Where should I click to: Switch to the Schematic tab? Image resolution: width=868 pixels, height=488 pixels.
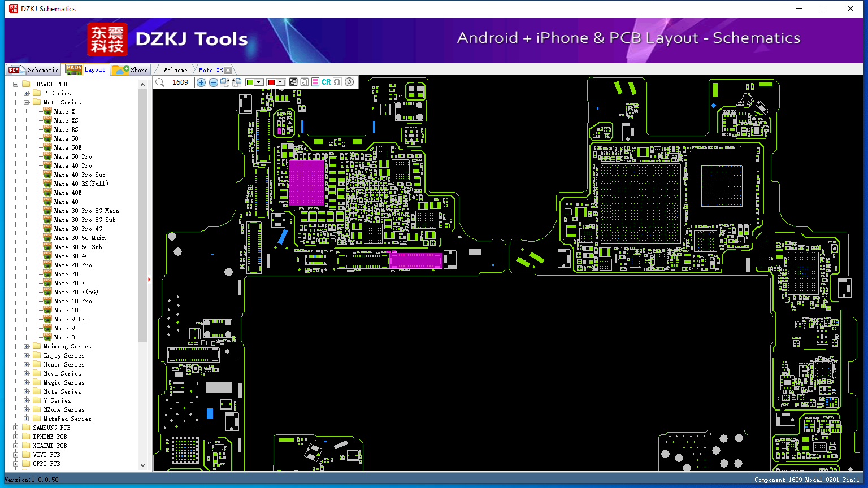point(34,69)
